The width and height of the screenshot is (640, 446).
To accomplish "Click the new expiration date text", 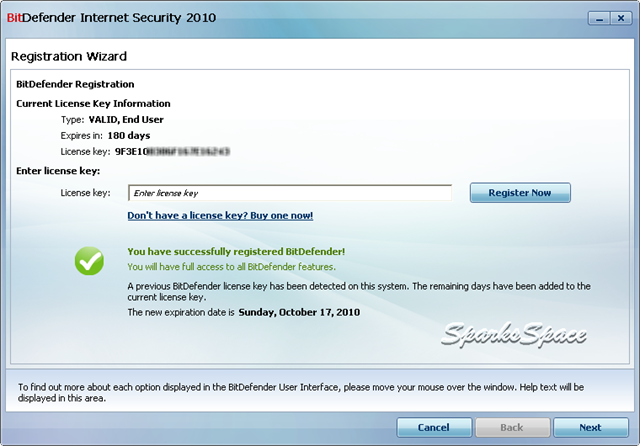I will pyautogui.click(x=299, y=312).
